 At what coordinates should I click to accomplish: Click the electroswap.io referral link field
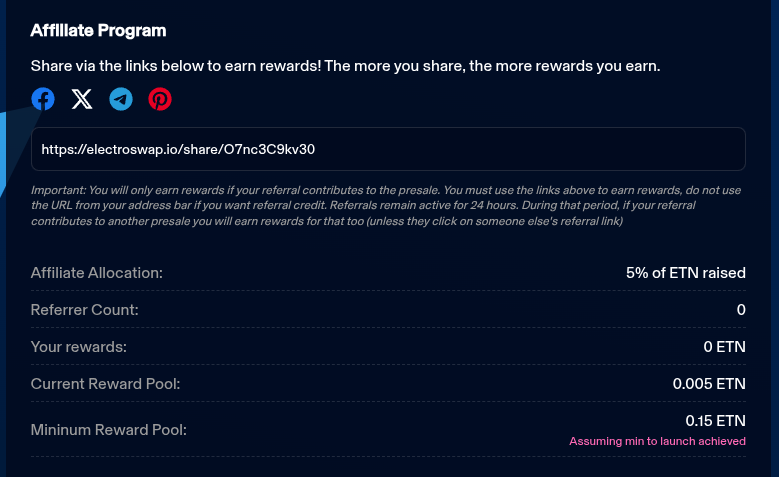pos(388,149)
